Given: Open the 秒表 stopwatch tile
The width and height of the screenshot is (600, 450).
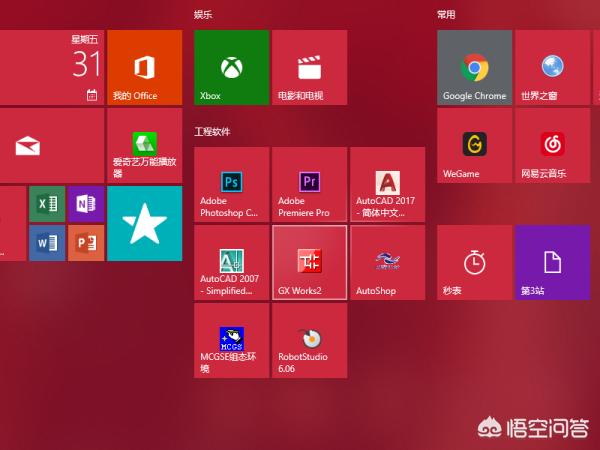Looking at the screenshot, I should pos(474,263).
